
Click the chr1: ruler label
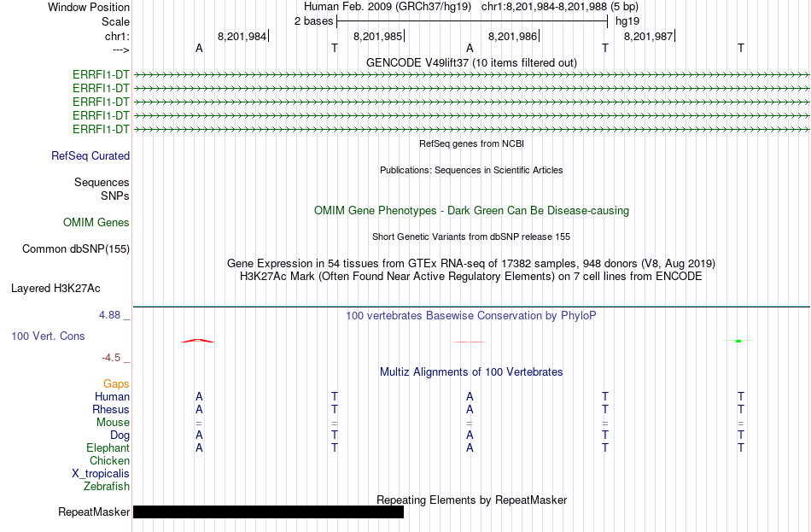pos(117,36)
